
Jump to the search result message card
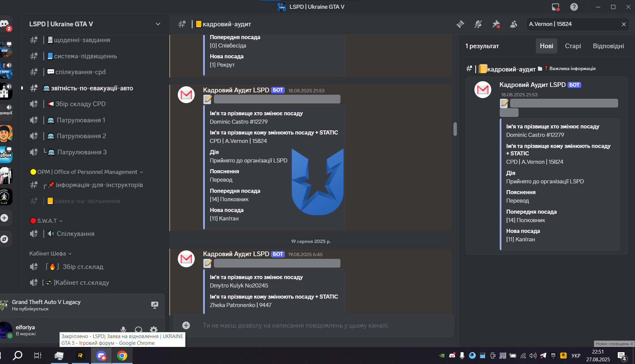547,165
